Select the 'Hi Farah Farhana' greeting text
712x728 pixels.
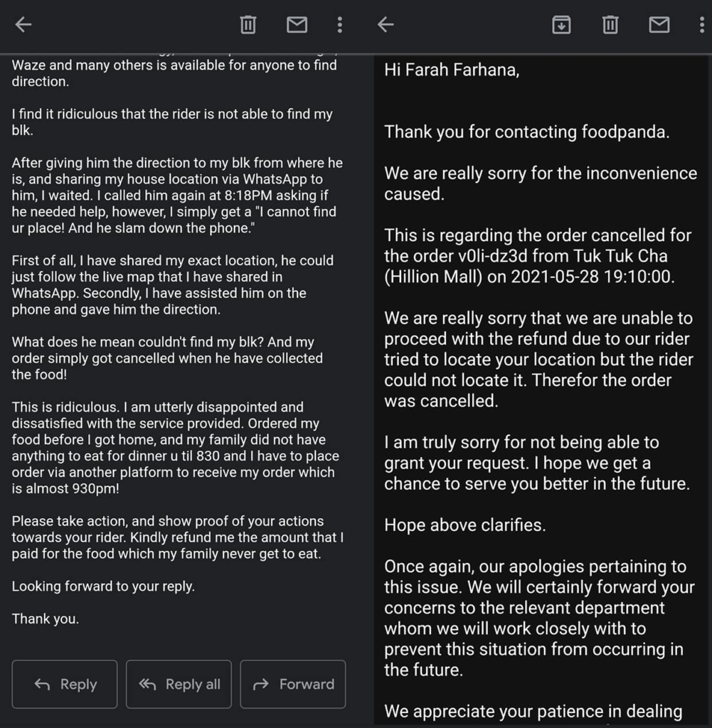(x=452, y=70)
